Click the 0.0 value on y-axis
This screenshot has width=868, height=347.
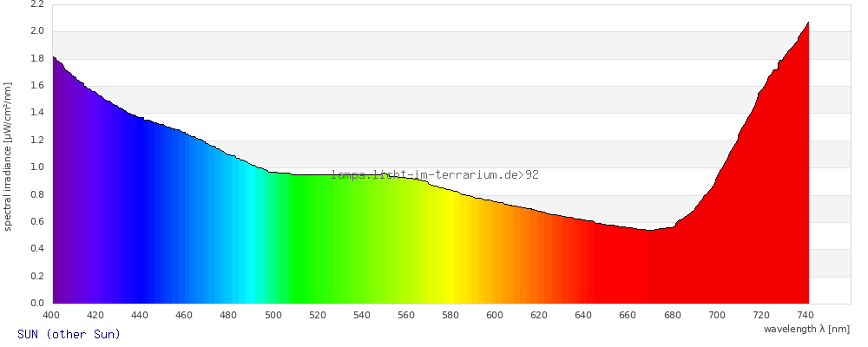coord(37,304)
